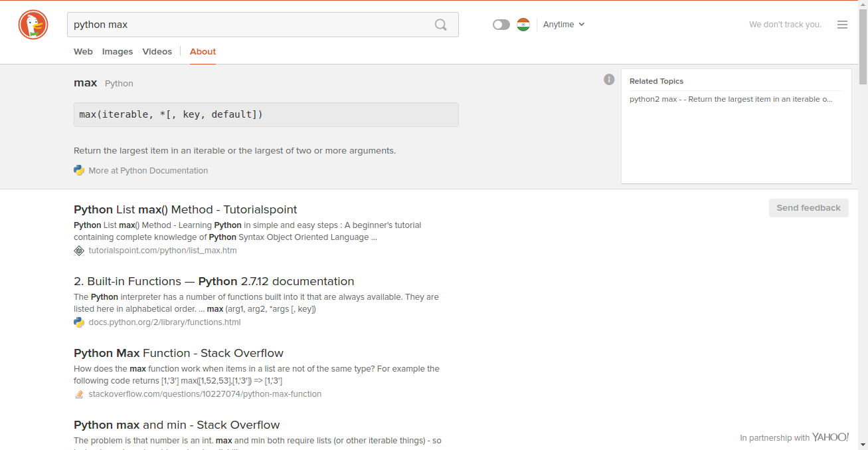Click the max(iterable, *[, key, default]) code snippet

pyautogui.click(x=266, y=114)
